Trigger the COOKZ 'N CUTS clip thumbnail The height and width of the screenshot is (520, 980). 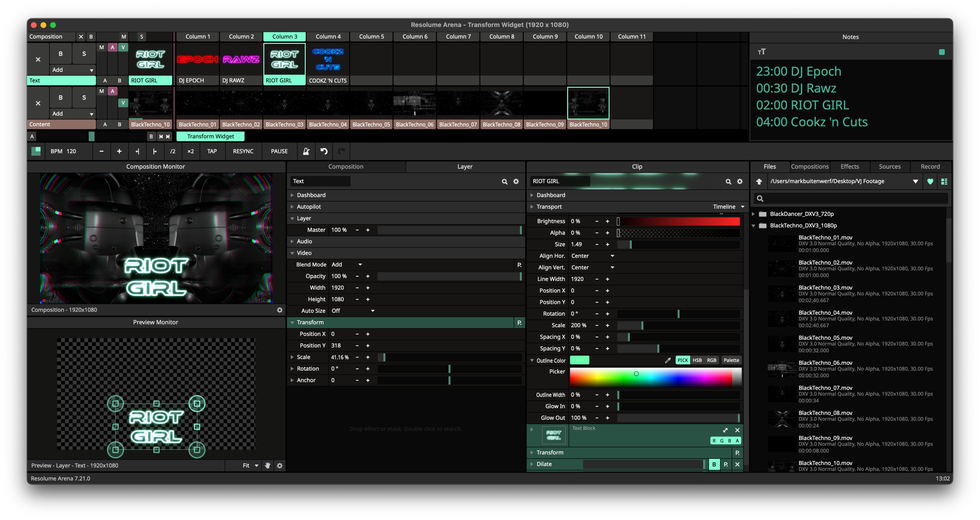pyautogui.click(x=328, y=59)
